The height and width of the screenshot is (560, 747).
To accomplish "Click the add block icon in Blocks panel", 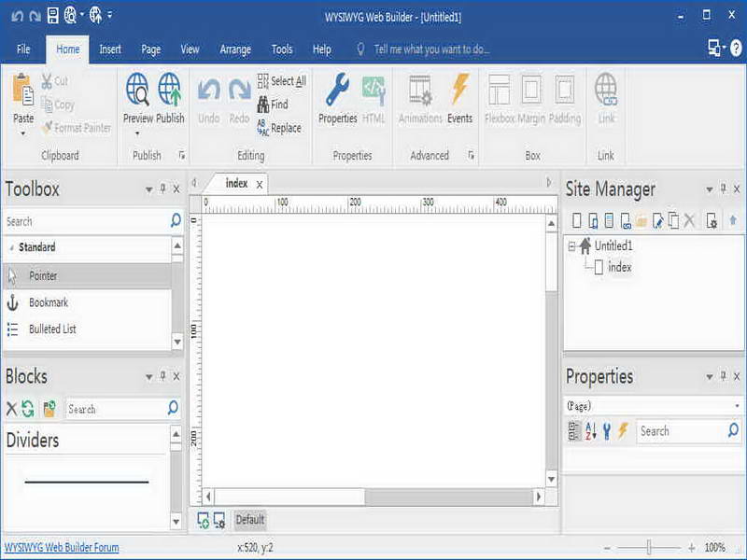I will pyautogui.click(x=49, y=409).
